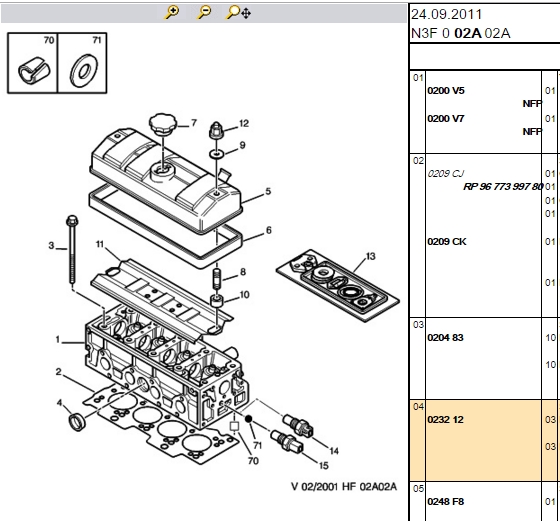The image size is (560, 521).
Task: Select callout number 3 head bolt
Action: click(51, 246)
